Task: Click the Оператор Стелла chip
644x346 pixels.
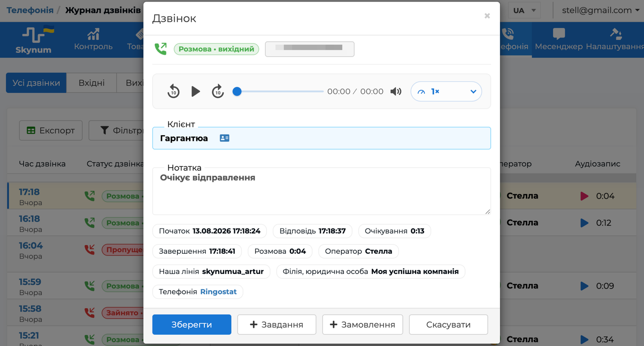Action: pos(358,251)
